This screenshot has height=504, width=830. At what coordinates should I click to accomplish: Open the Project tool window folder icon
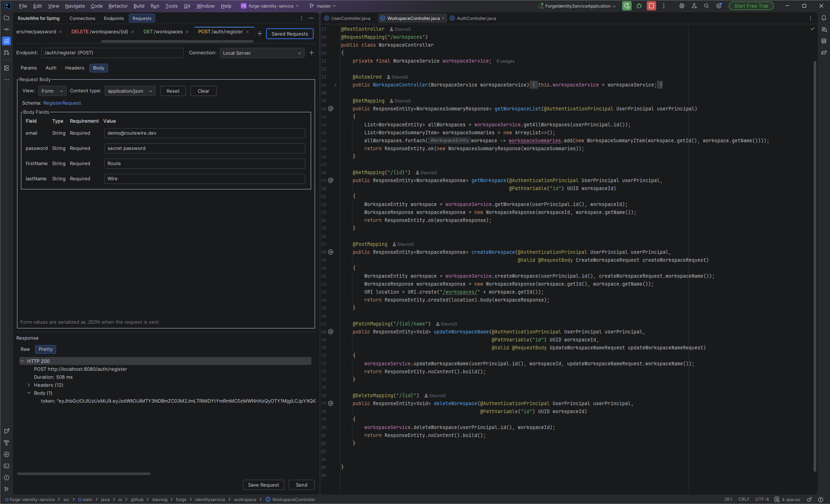[x=6, y=18]
